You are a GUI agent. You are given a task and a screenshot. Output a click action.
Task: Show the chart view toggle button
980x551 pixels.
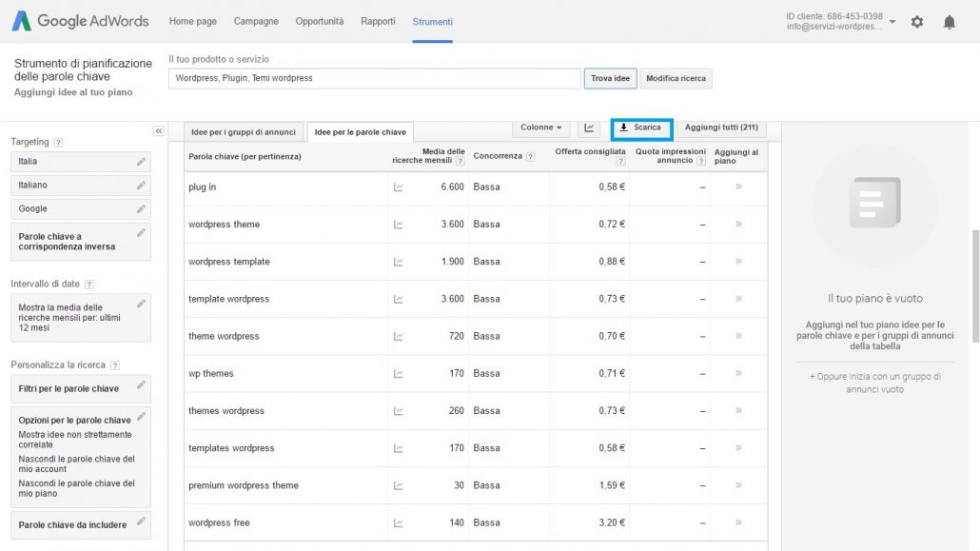coord(589,128)
